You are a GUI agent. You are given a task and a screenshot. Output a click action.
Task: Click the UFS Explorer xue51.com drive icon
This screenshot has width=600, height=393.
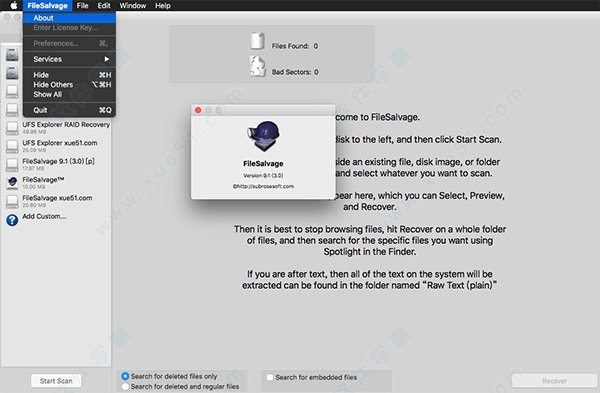tap(12, 146)
